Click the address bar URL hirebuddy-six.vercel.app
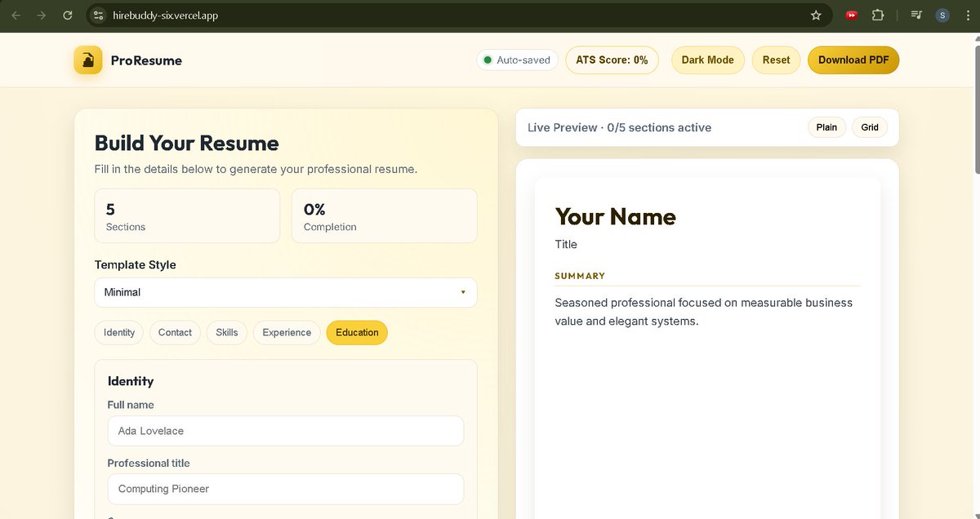Image resolution: width=980 pixels, height=519 pixels. pos(165,15)
